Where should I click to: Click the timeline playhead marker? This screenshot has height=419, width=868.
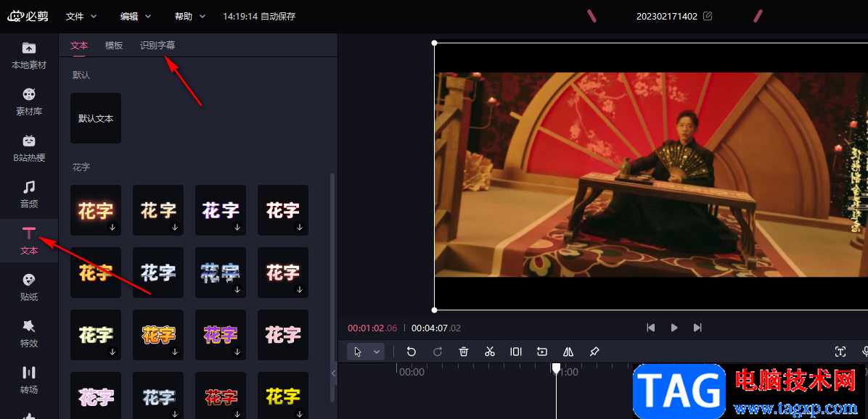tap(557, 368)
